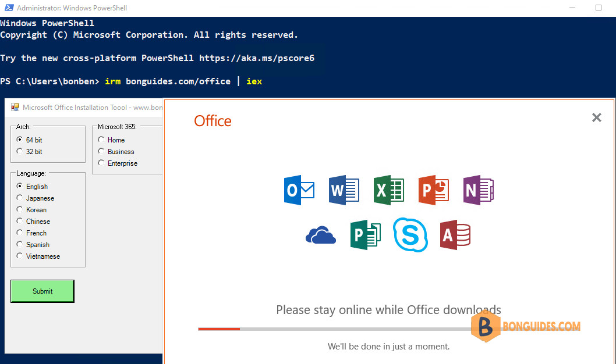Click the OneNote icon in Office installer

479,190
